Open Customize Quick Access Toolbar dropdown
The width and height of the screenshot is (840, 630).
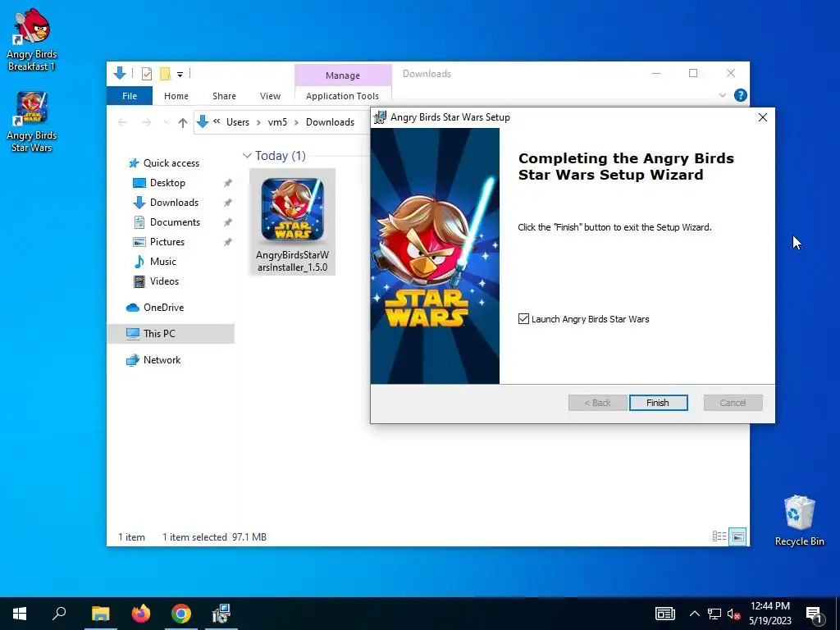[x=180, y=75]
